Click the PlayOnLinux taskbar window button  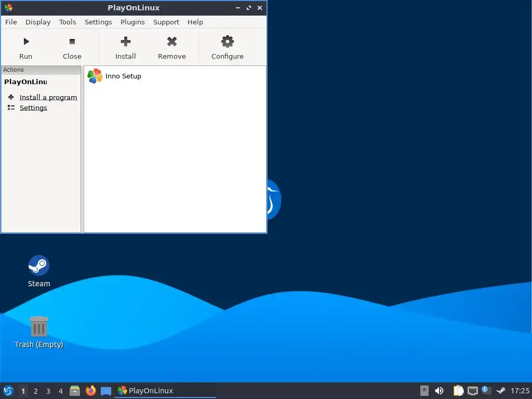point(165,391)
